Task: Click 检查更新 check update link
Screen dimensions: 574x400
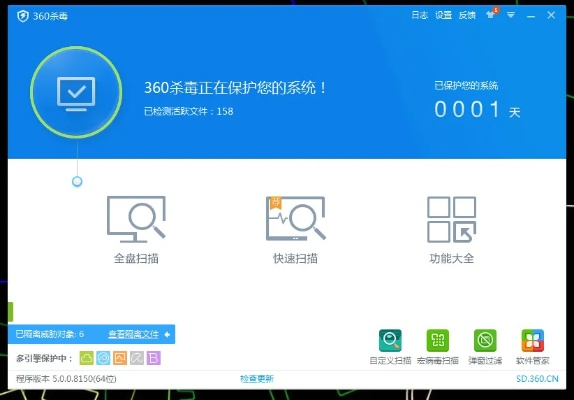Action: pyautogui.click(x=257, y=379)
